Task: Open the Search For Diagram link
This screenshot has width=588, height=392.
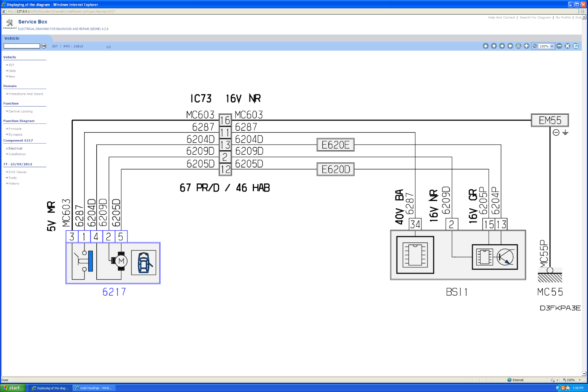Action: coord(535,17)
